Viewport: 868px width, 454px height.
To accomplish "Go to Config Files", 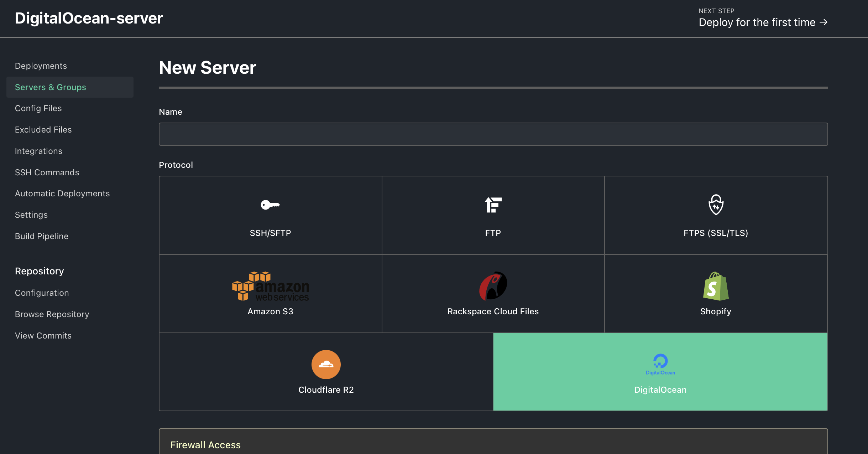I will (38, 108).
